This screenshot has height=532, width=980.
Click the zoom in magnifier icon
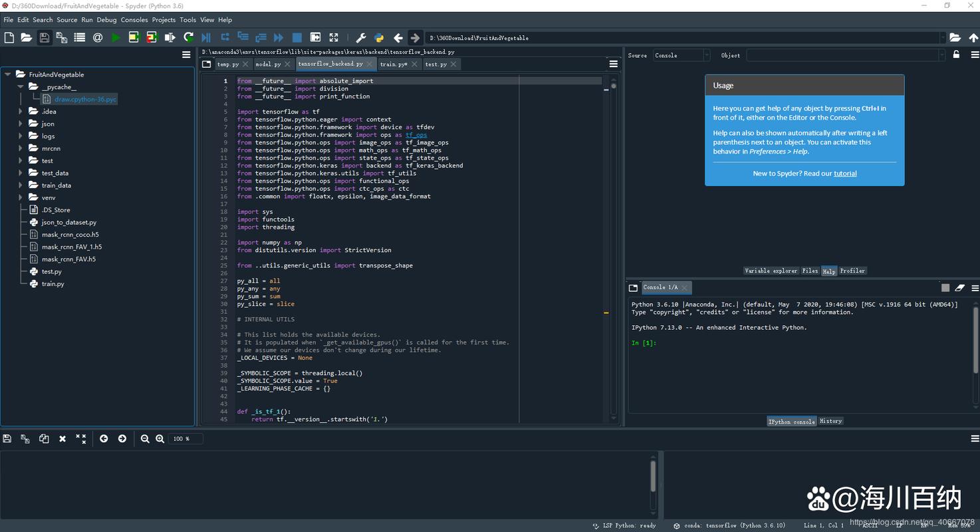[160, 439]
